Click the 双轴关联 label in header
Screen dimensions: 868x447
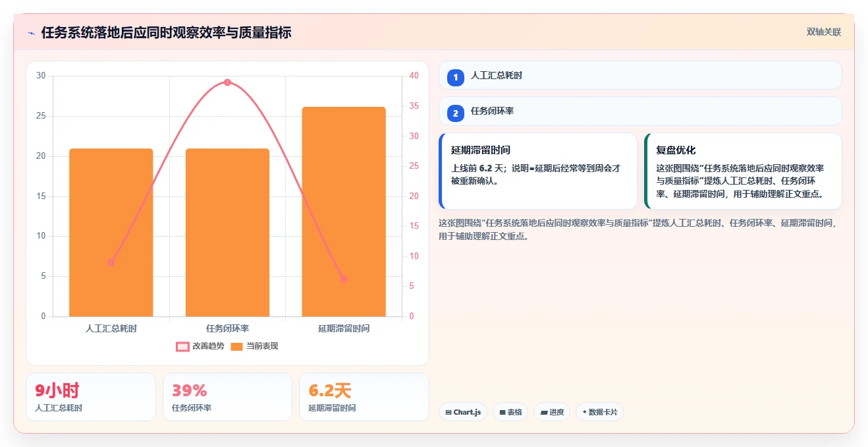point(824,32)
